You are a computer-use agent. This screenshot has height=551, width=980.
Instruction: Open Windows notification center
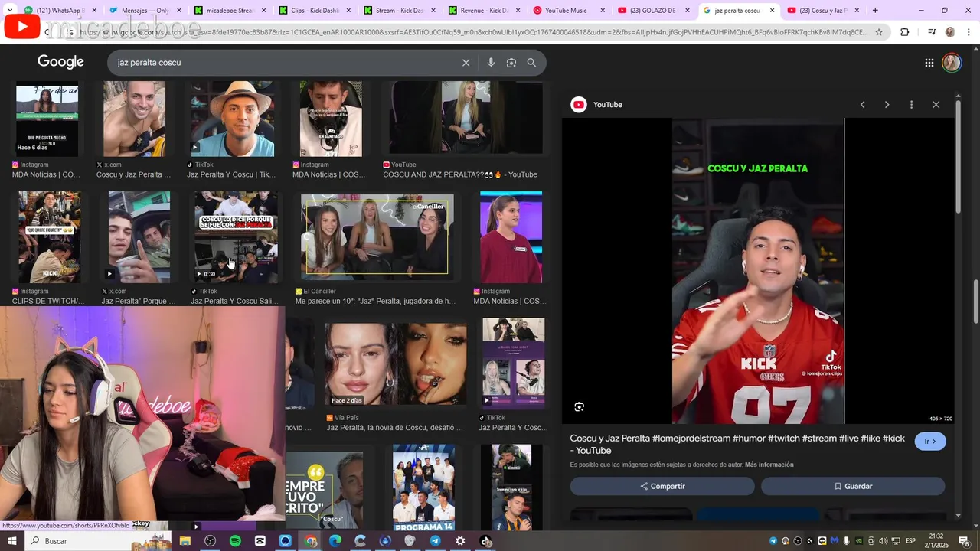point(964,541)
